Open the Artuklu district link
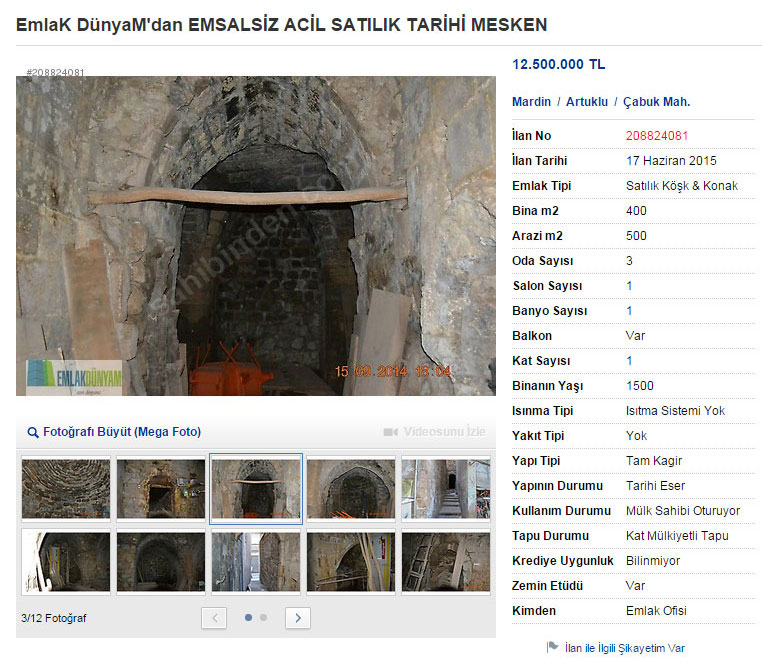The width and height of the screenshot is (762, 666). 587,102
